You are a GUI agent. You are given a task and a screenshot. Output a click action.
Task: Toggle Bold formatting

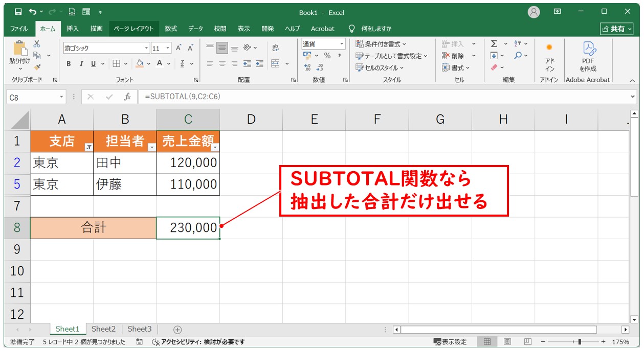pyautogui.click(x=69, y=64)
